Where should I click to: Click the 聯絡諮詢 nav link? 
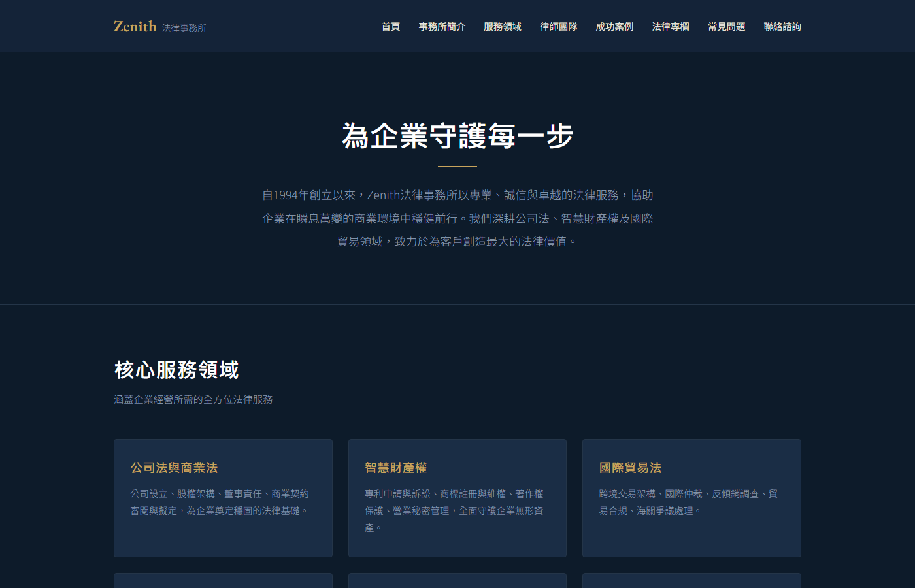point(782,27)
